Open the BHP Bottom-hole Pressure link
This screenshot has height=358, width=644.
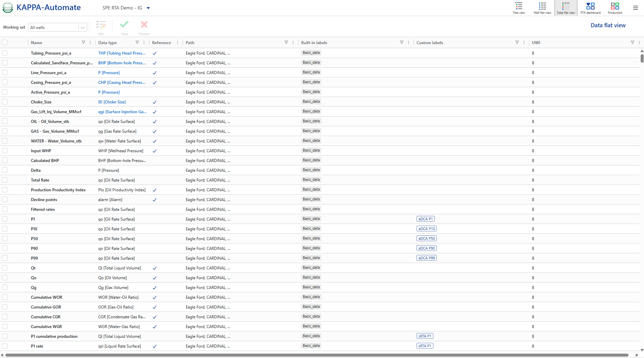click(x=122, y=63)
